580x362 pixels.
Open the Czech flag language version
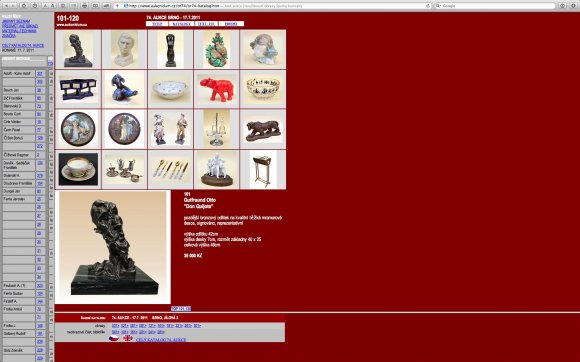click(x=114, y=338)
